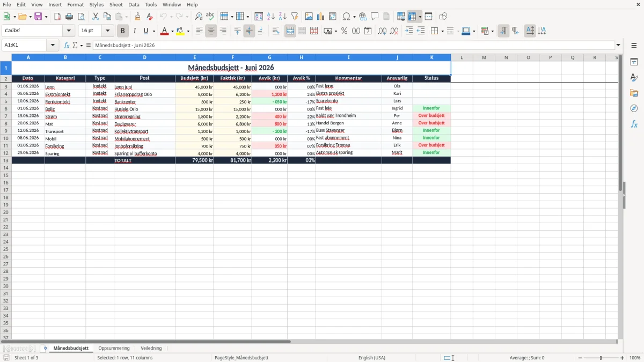Expand the Name Box cell reference dropdown
This screenshot has height=362, width=644.
53,45
